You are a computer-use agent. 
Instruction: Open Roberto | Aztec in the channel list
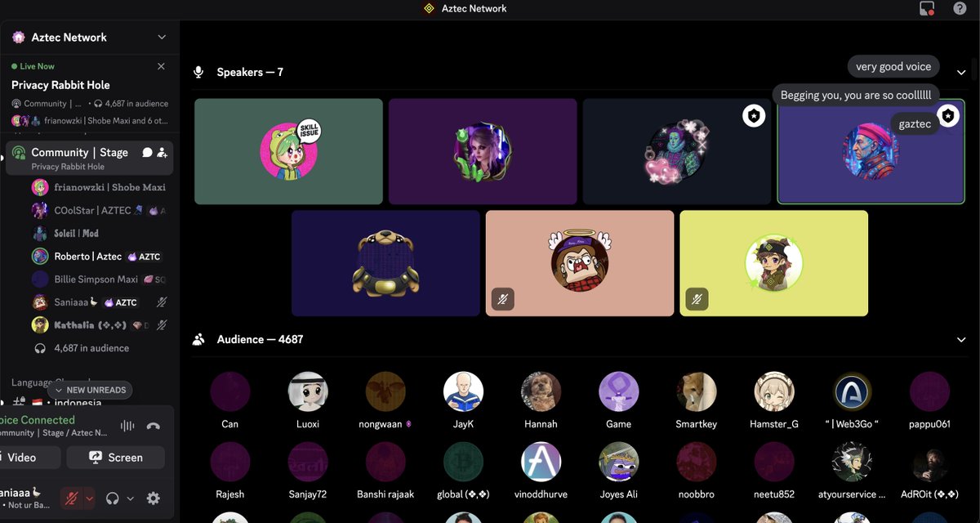pos(98,256)
